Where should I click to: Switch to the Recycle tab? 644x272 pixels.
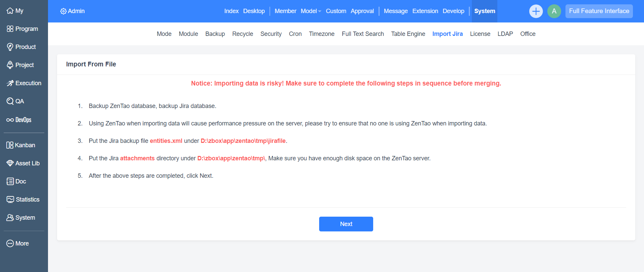243,34
